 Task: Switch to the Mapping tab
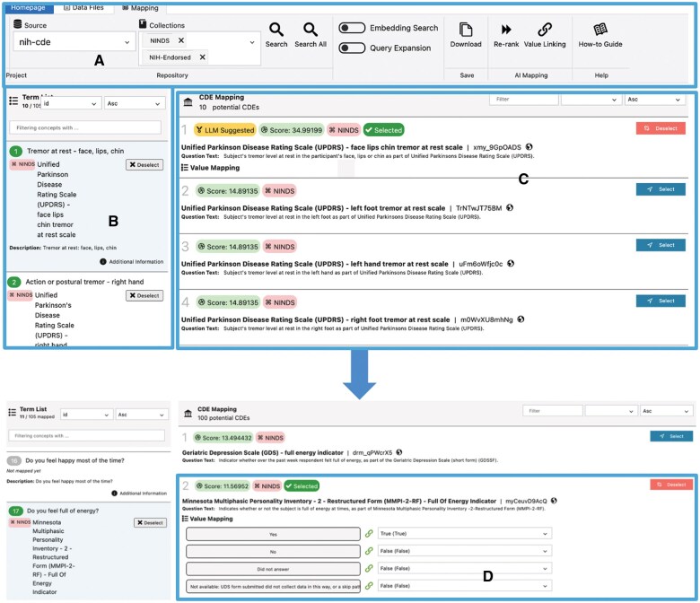pyautogui.click(x=140, y=7)
